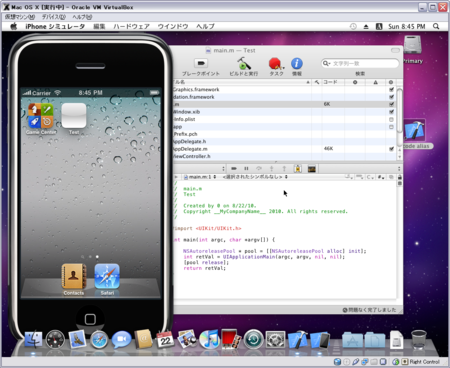
Task: Click the Xcode icon in the Dock
Action: (x=297, y=340)
